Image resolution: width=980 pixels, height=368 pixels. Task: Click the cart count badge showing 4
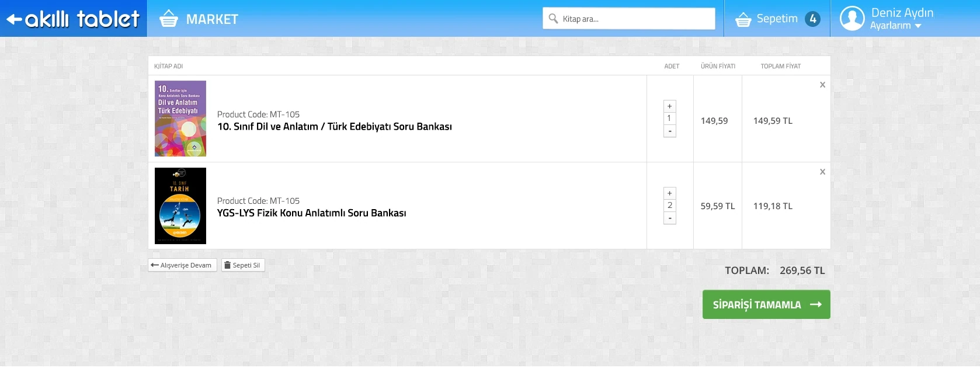pyautogui.click(x=812, y=19)
